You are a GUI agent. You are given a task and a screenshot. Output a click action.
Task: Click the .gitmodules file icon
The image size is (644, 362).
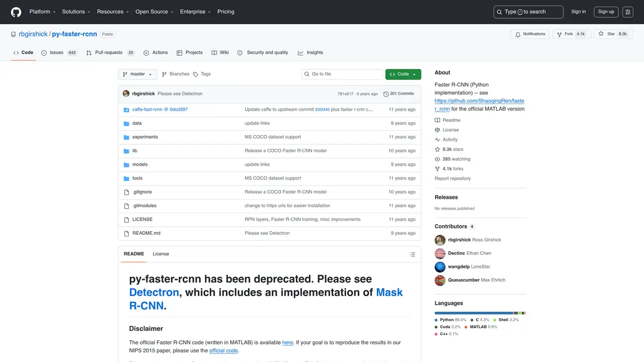click(x=127, y=206)
